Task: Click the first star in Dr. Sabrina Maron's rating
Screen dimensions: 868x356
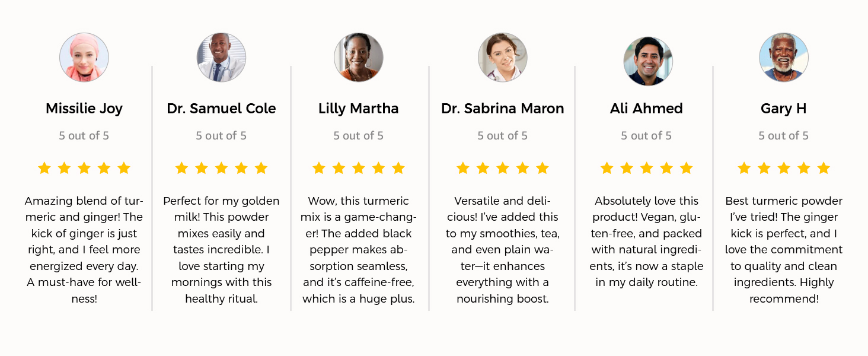Action: tap(463, 169)
